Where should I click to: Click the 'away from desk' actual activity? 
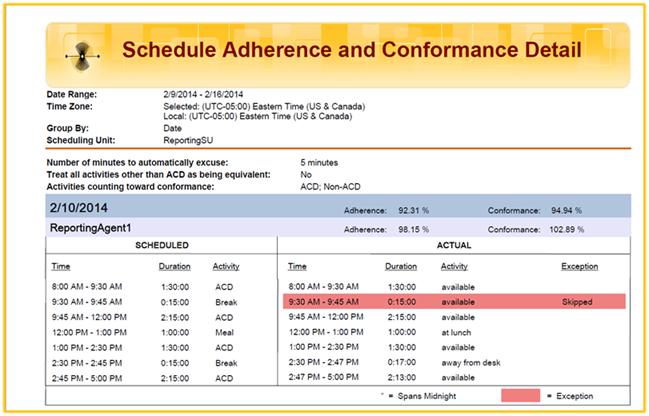click(x=472, y=362)
